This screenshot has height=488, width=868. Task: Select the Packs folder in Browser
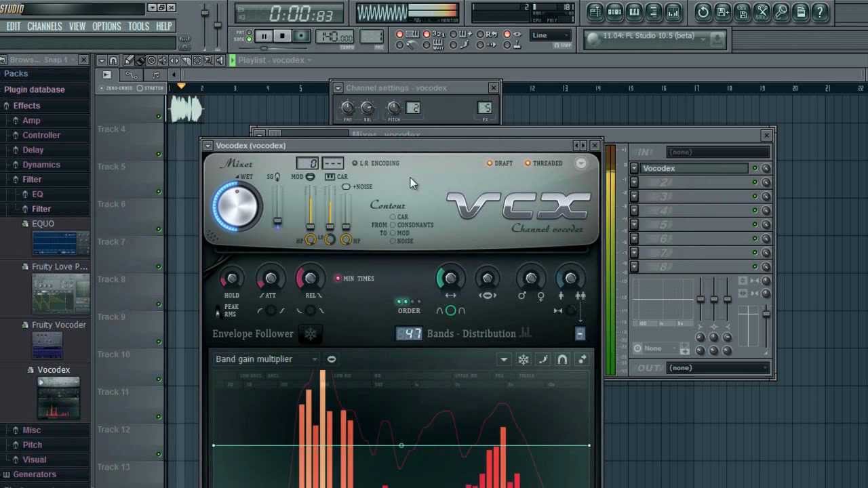click(x=16, y=73)
